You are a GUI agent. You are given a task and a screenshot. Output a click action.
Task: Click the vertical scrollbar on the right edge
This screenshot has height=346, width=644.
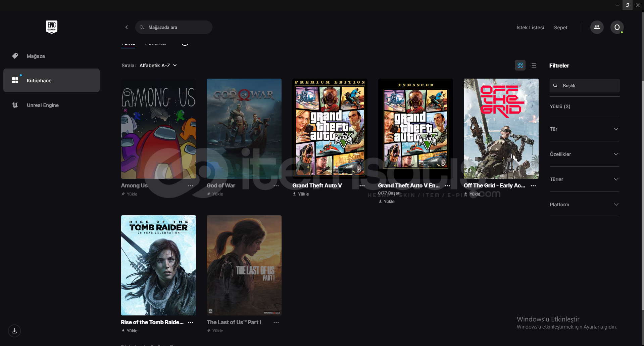pyautogui.click(x=642, y=195)
